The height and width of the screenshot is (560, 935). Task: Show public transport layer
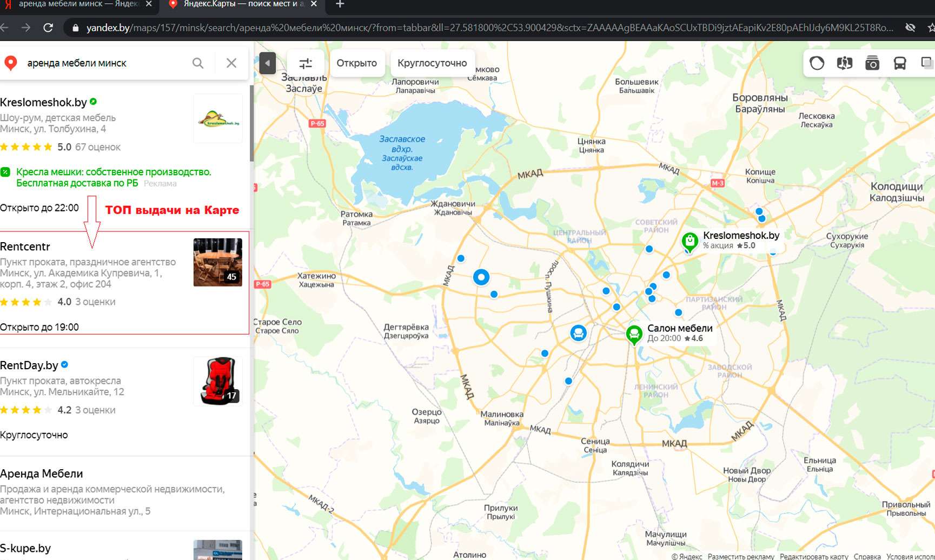point(900,63)
